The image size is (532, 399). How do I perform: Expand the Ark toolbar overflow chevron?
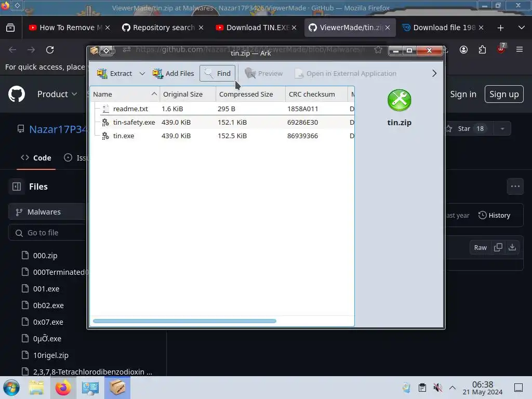click(434, 73)
